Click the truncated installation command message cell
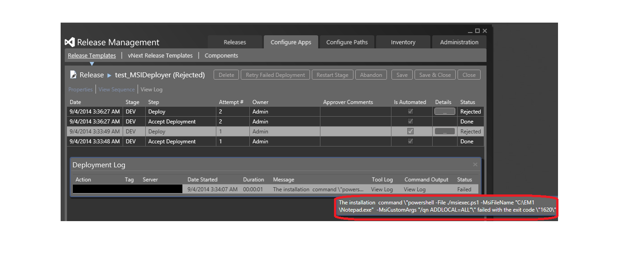Viewport: 644px width, 279px height. pyautogui.click(x=318, y=189)
